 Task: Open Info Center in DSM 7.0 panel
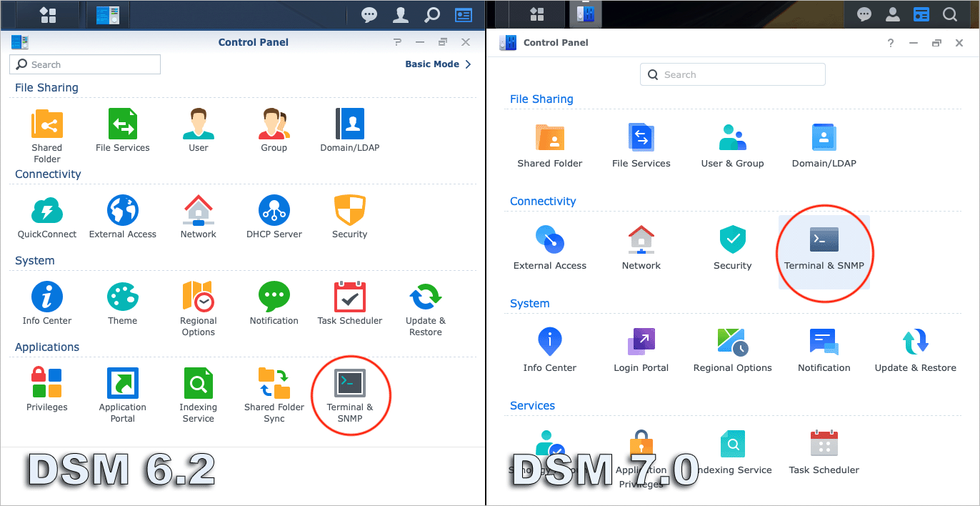tap(550, 350)
